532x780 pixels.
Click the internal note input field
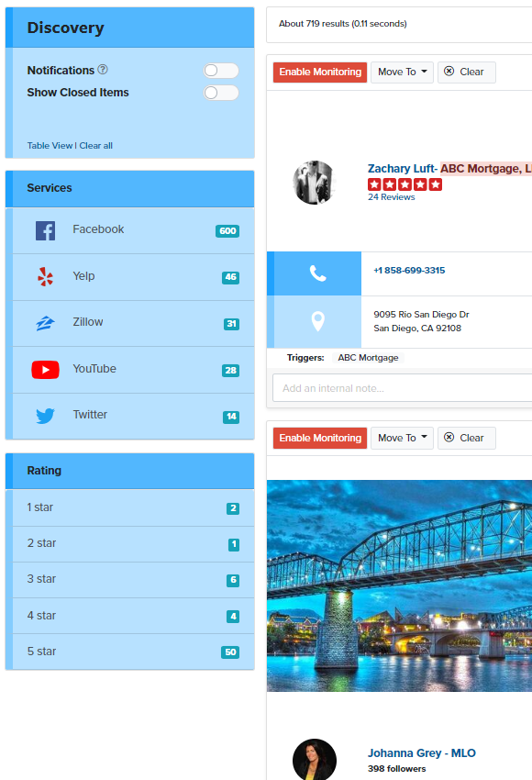[403, 388]
